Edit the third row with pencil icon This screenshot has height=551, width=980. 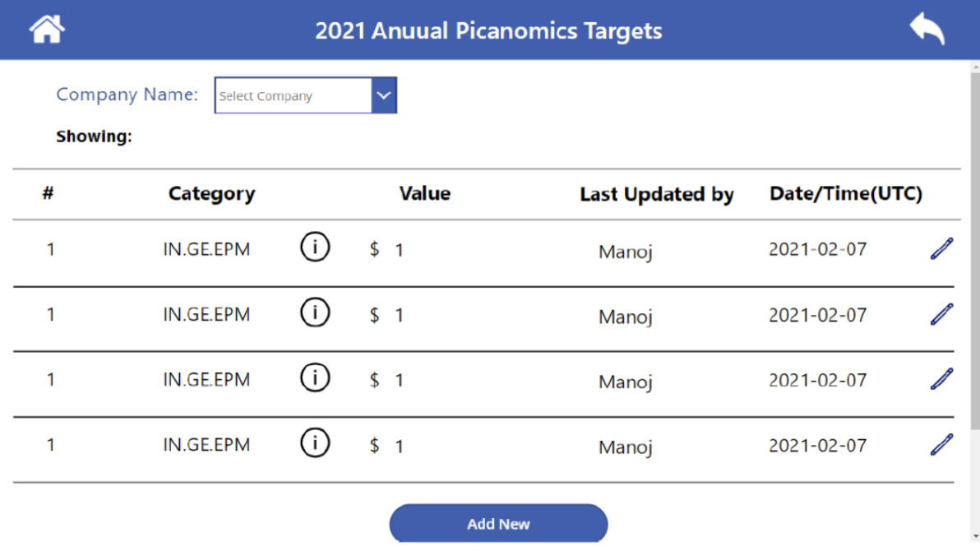pos(941,378)
